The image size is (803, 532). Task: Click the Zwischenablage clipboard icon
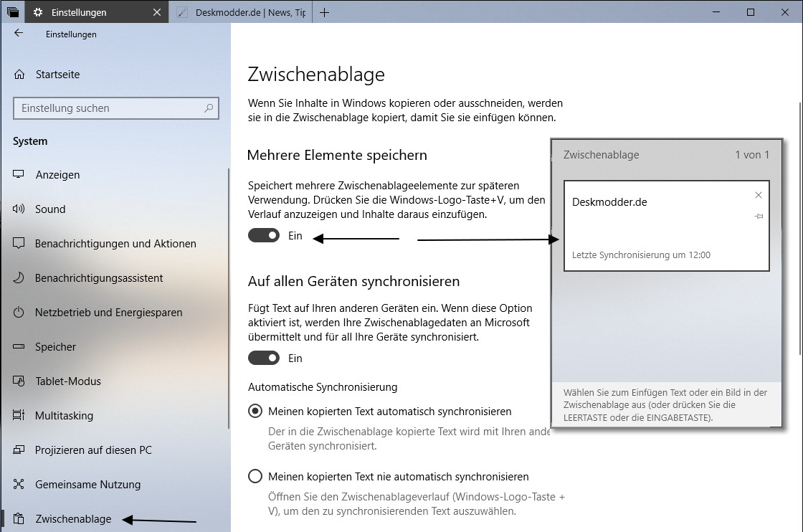click(x=19, y=518)
